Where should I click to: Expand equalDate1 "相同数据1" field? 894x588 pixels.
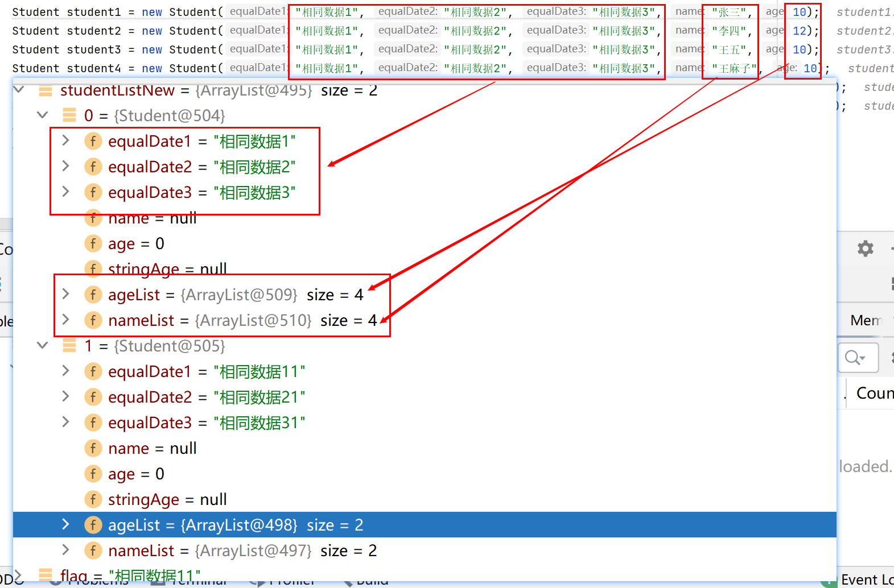(65, 141)
